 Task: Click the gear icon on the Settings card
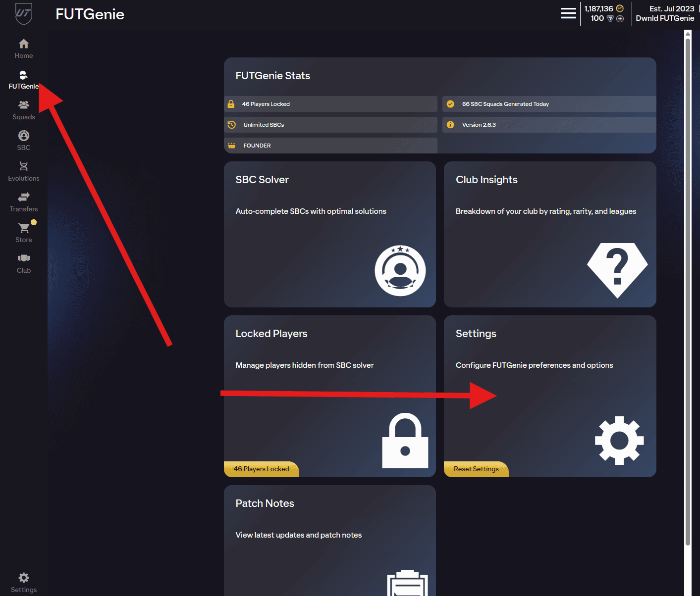(x=619, y=441)
